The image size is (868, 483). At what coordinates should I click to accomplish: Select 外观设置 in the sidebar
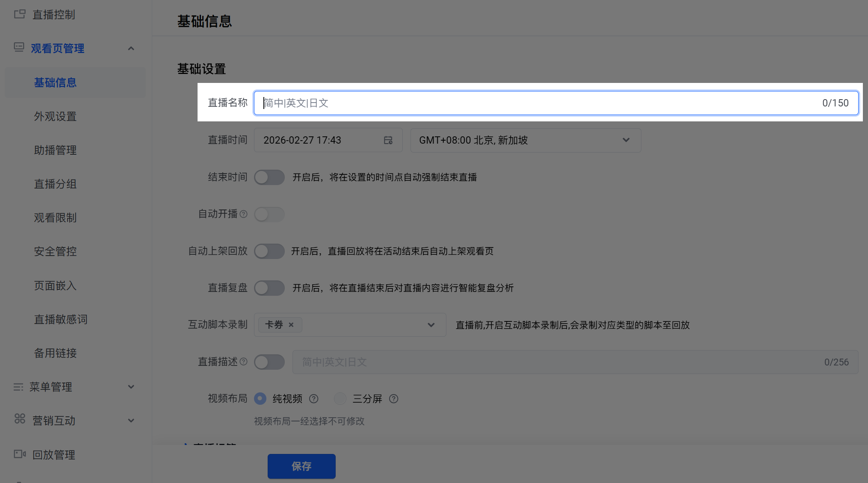point(55,116)
